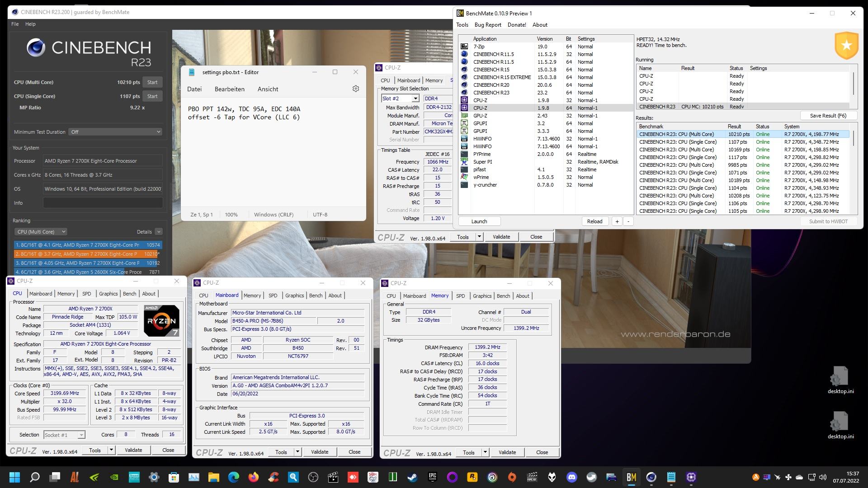Open OBS Studio from the taskbar

[313, 477]
